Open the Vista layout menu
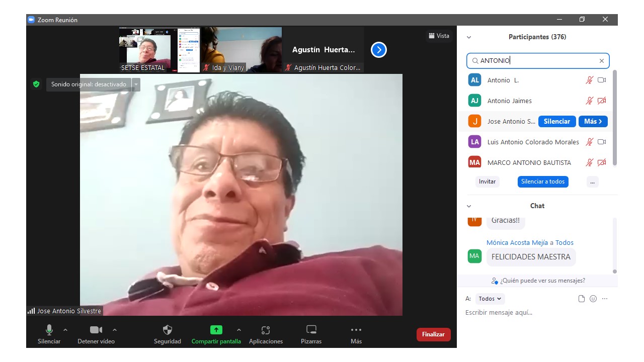Image resolution: width=644 pixels, height=362 pixels. [x=439, y=36]
